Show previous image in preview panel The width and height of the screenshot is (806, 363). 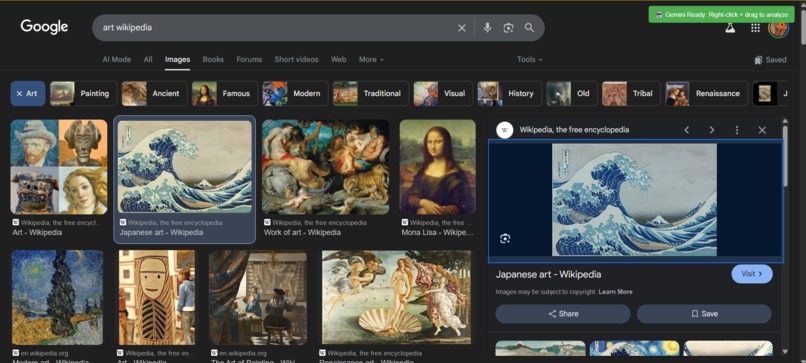click(687, 130)
